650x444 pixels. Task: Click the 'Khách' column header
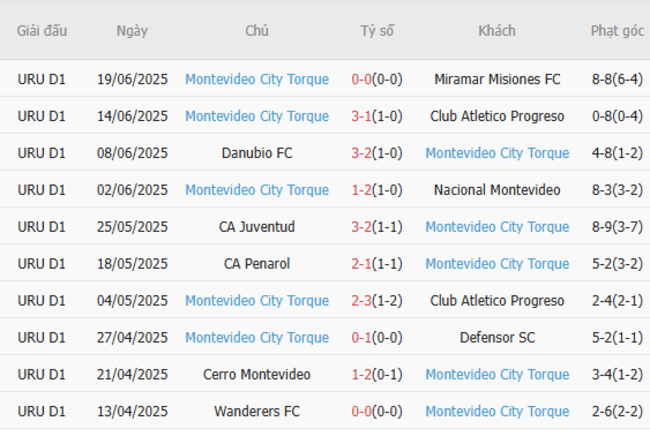(497, 30)
